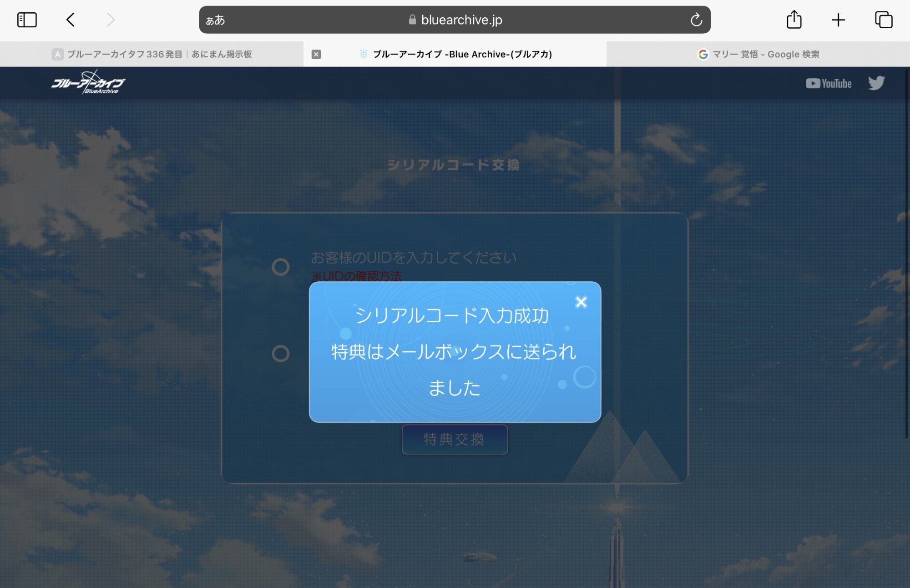Open the Share sheet icon
The image size is (910, 588).
pyautogui.click(x=794, y=20)
